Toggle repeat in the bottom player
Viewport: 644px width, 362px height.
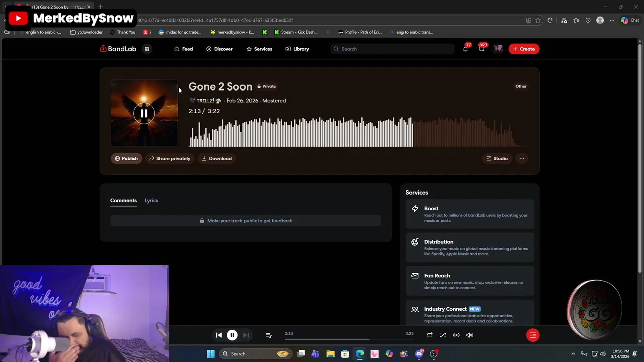click(429, 335)
